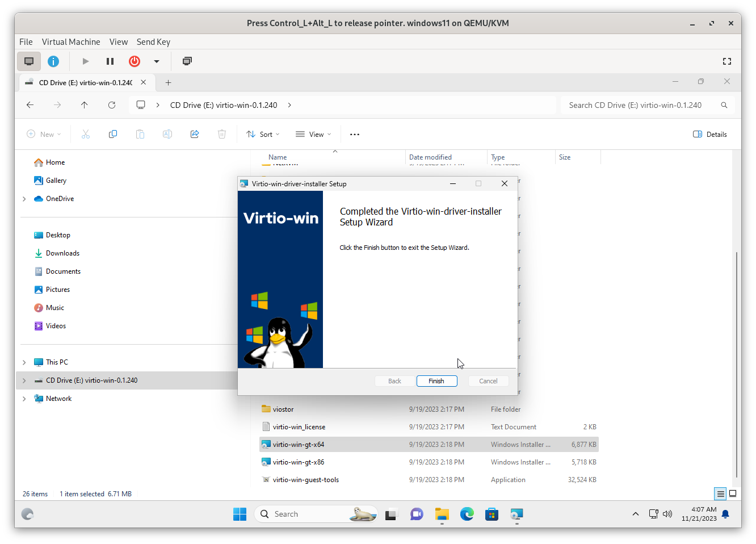Open virtual hardware details info icon

coord(53,61)
